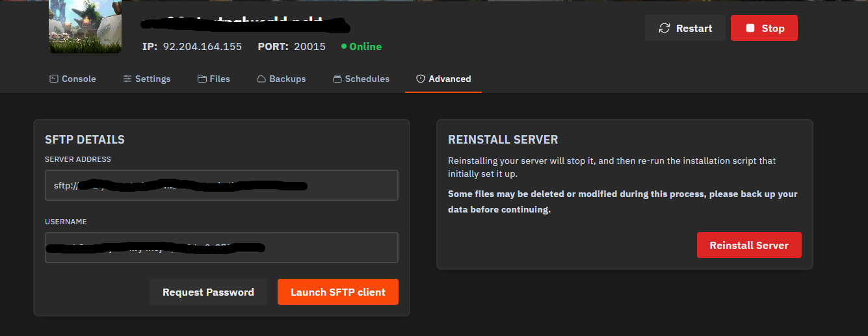The width and height of the screenshot is (868, 336).
Task: Restart the server with the Restart button
Action: 685,28
